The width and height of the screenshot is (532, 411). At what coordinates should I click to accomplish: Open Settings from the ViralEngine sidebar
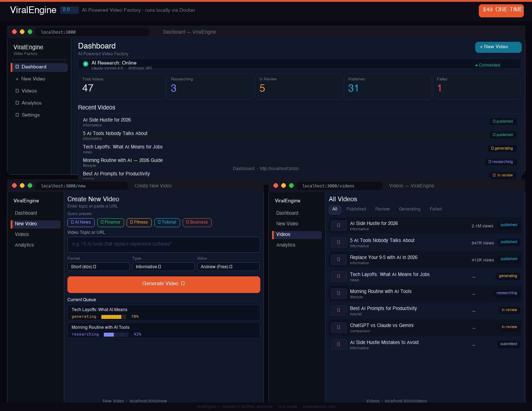pos(30,115)
